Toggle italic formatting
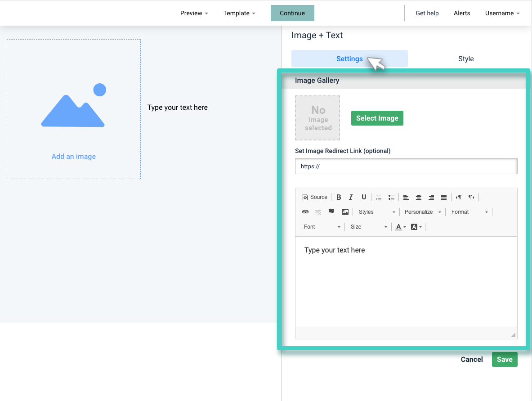This screenshot has height=401, width=532. click(351, 197)
